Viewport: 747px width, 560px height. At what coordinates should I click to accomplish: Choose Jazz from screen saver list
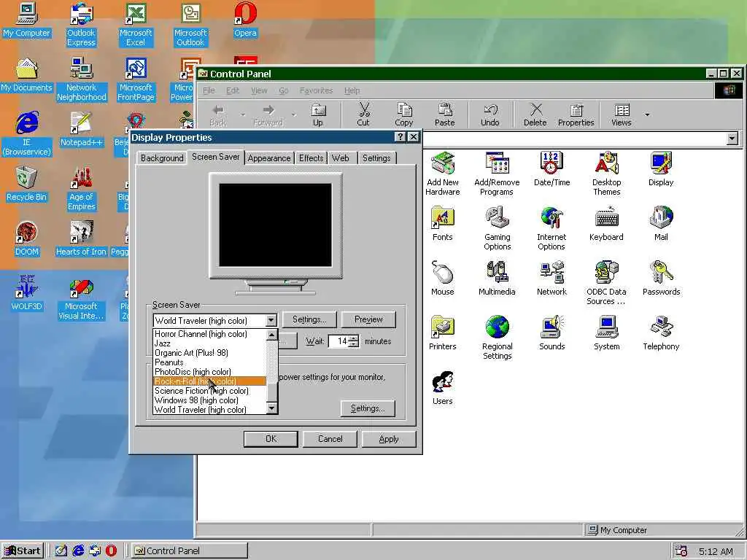coord(209,343)
